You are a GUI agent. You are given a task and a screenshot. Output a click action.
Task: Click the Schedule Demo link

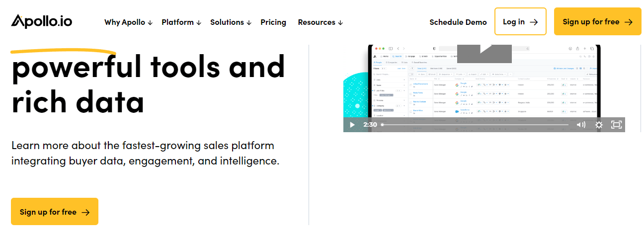(458, 22)
